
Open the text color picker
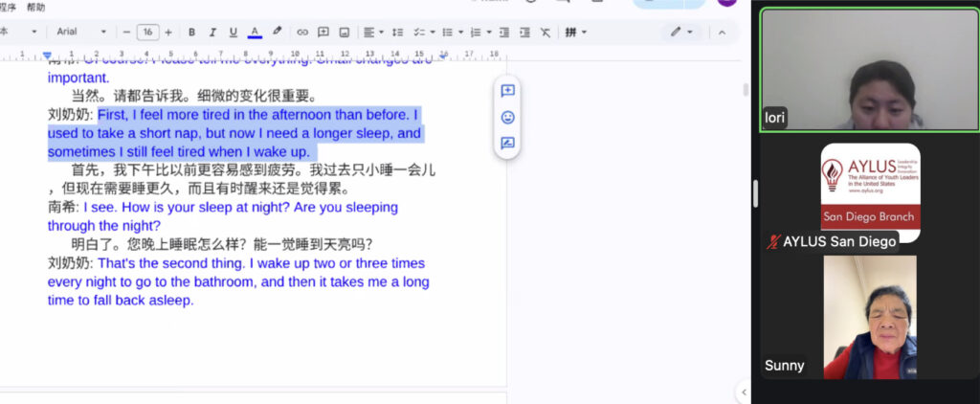tap(255, 32)
